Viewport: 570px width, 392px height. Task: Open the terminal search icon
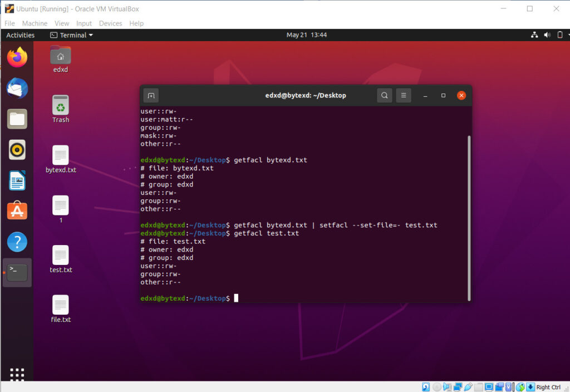[384, 95]
